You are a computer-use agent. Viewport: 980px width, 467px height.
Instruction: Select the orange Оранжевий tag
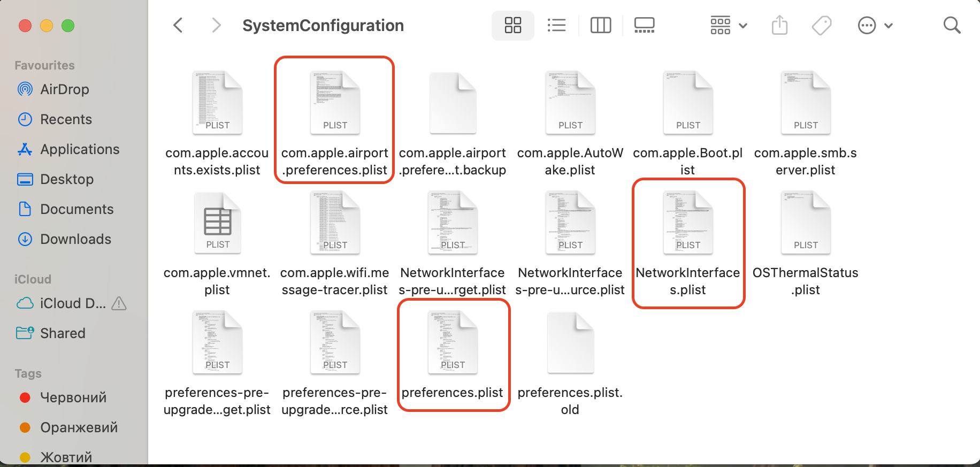(79, 427)
